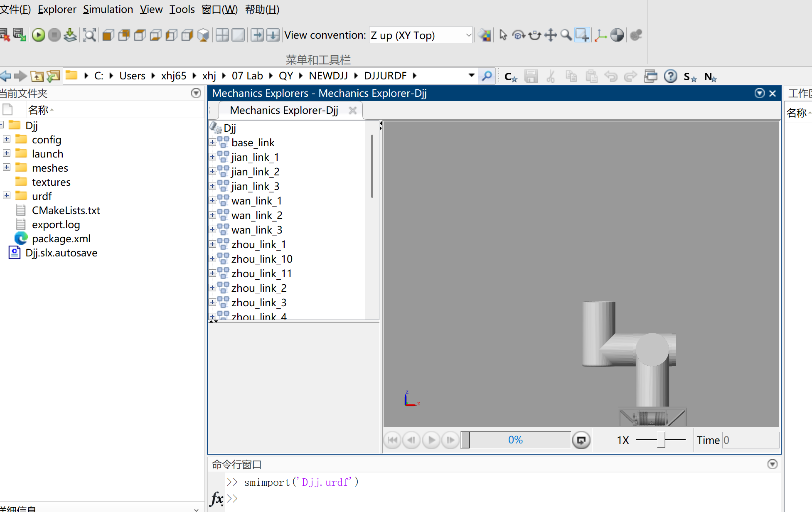Open the Simulation menu
The image size is (812, 512).
point(108,9)
